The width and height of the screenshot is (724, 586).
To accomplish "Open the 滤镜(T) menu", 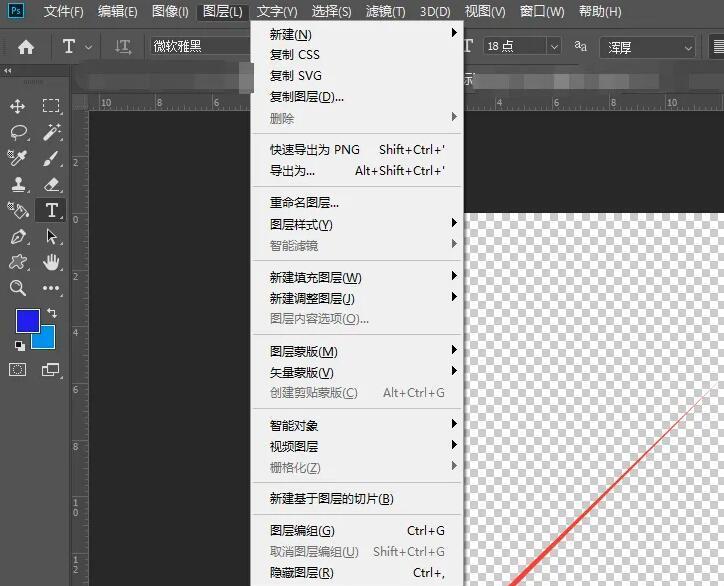I will [x=386, y=11].
